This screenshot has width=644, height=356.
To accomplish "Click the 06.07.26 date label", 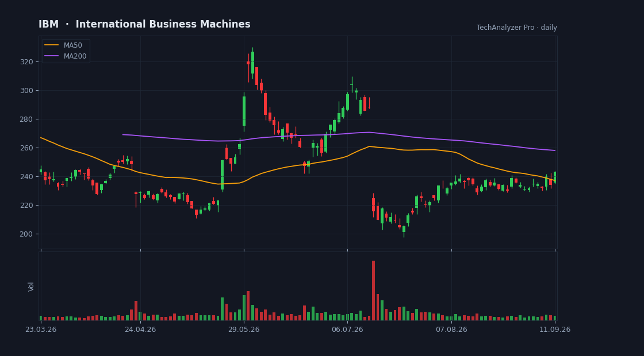I will coord(347,330).
